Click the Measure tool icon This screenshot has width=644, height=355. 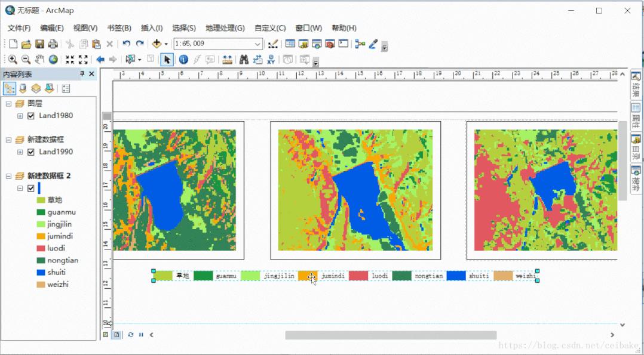228,59
